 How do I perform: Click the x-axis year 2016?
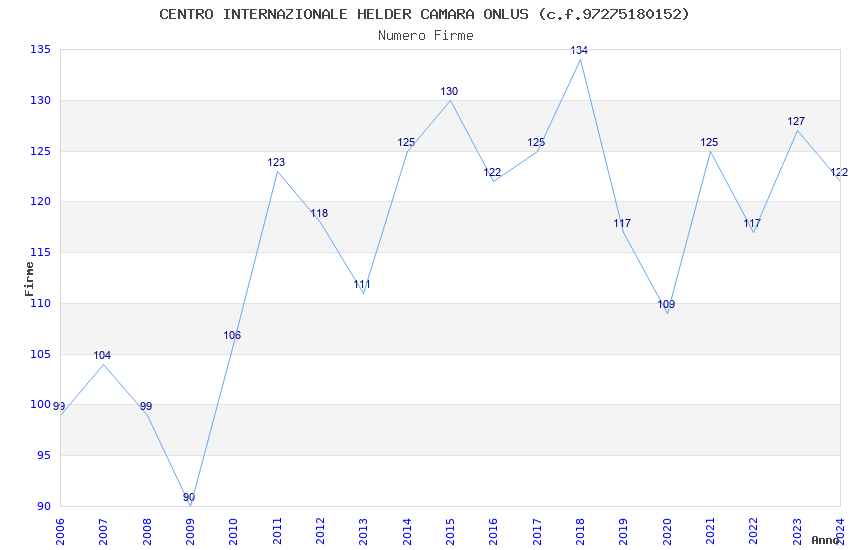point(493,532)
